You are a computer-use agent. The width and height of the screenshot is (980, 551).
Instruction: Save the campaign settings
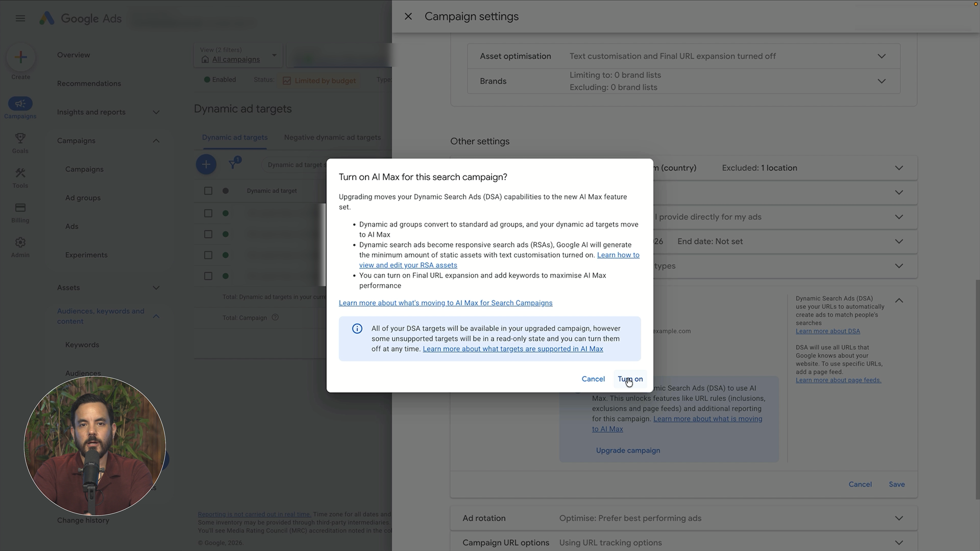point(897,484)
